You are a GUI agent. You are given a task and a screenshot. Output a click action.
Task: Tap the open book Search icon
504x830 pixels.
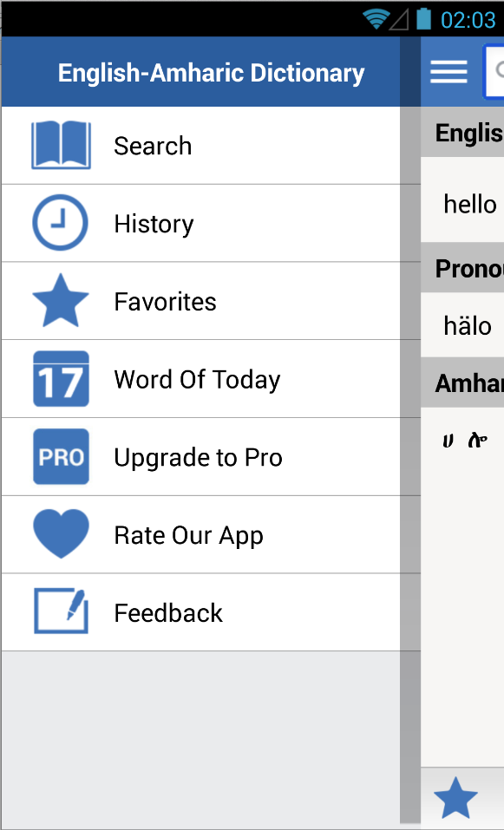[61, 145]
